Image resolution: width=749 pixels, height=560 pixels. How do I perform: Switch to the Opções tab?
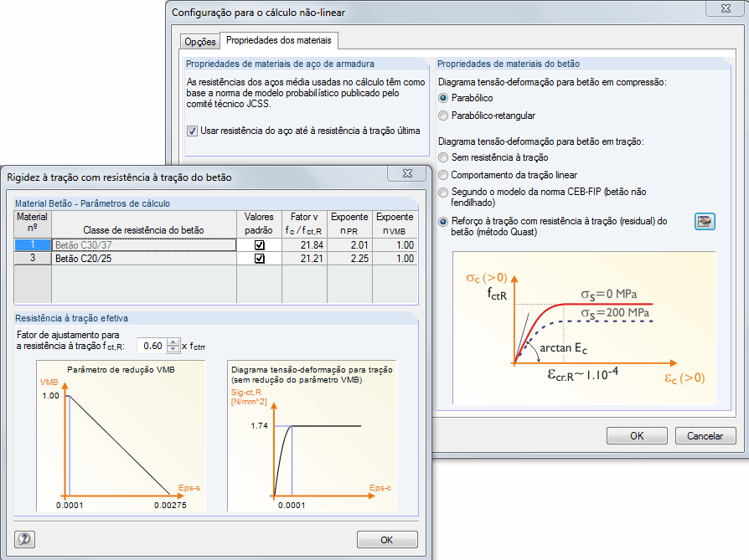click(201, 39)
